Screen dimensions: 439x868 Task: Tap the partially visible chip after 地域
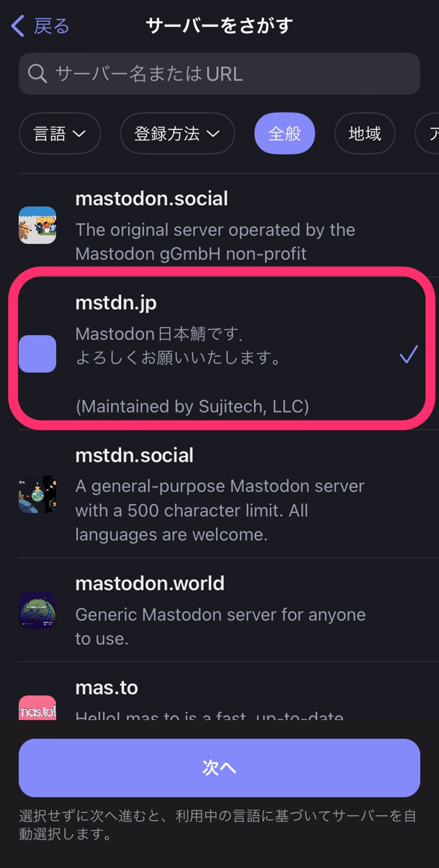[428, 134]
